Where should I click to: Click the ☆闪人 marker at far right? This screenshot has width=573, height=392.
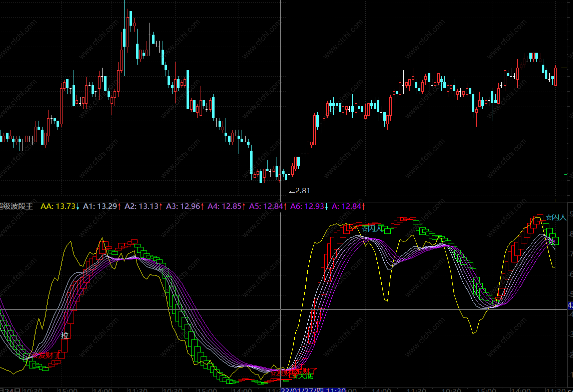pyautogui.click(x=556, y=218)
